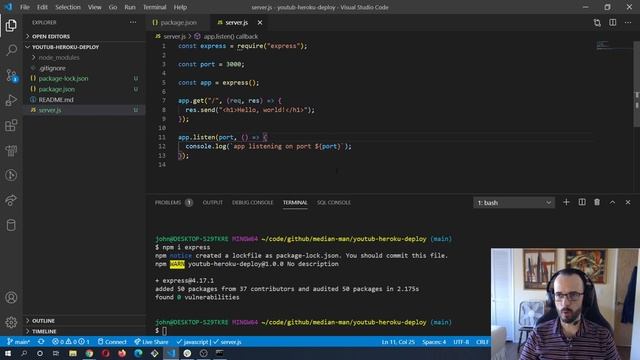The width and height of the screenshot is (640, 360).
Task: Expand the Outline section
Action: click(84, 321)
